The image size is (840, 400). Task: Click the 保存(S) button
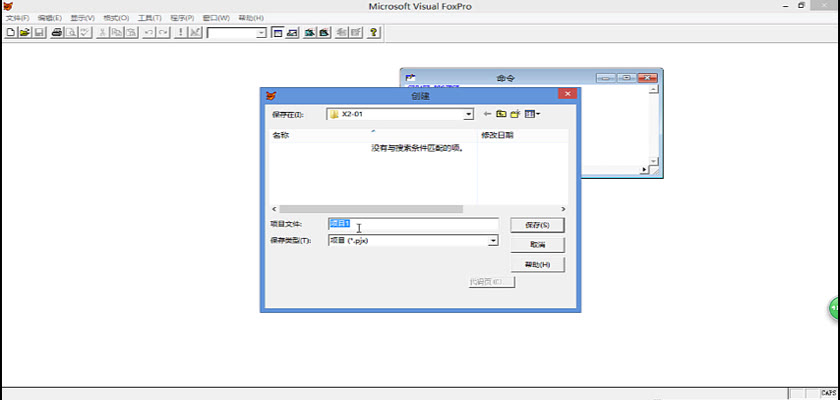(x=537, y=225)
